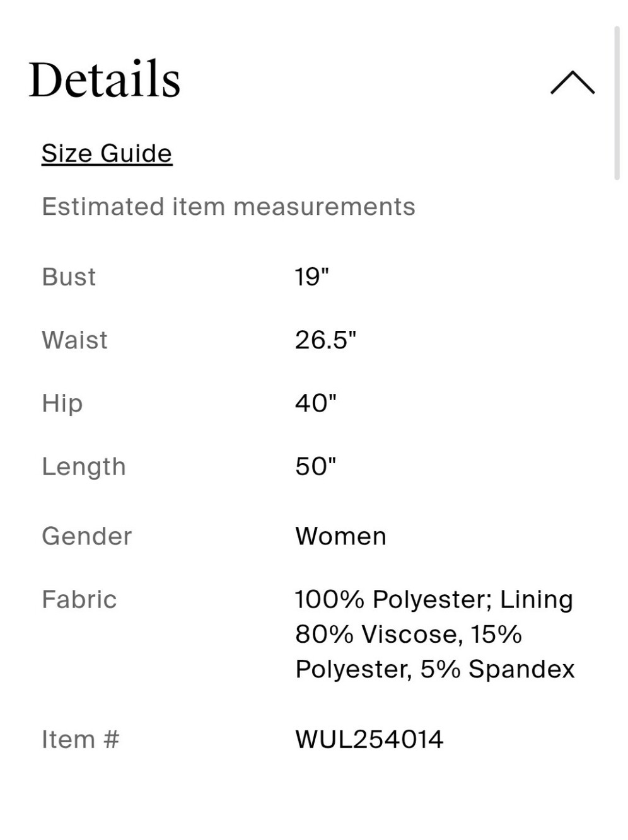
Task: Select item number WUL254014
Action: (369, 739)
